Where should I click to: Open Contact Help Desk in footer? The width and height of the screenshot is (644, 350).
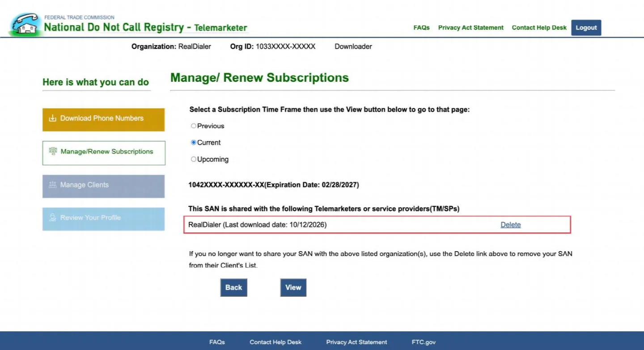tap(275, 342)
